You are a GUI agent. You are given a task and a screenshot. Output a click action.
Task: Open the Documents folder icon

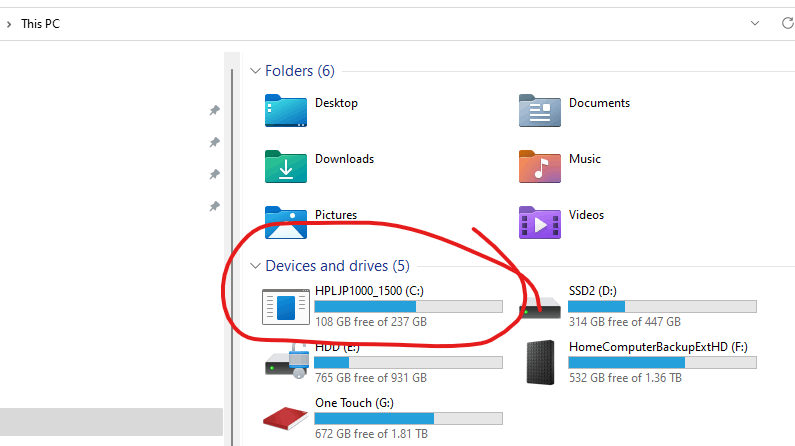[539, 110]
